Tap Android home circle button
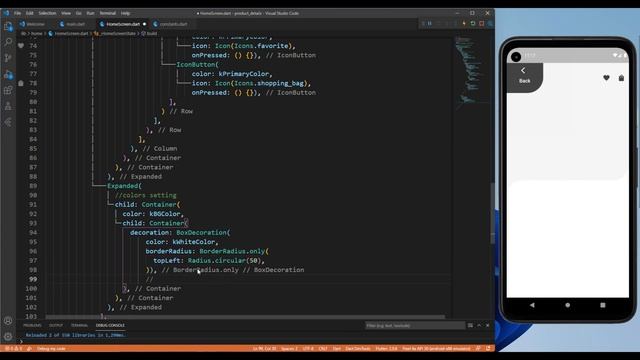This screenshot has height=360, width=640. 567,305
